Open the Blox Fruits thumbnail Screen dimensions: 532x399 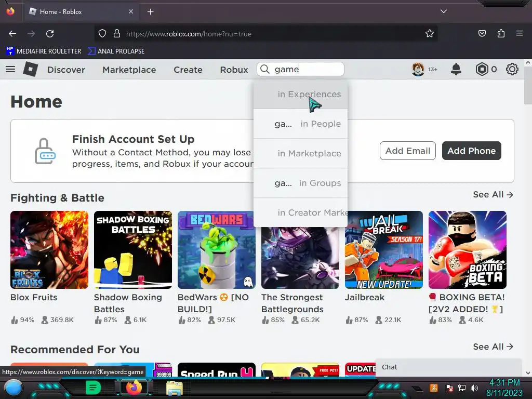pos(49,250)
